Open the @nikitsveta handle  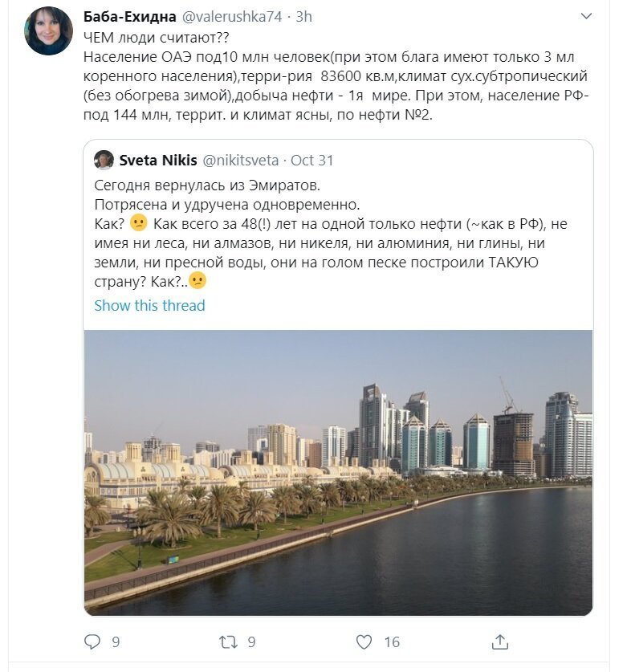240,161
